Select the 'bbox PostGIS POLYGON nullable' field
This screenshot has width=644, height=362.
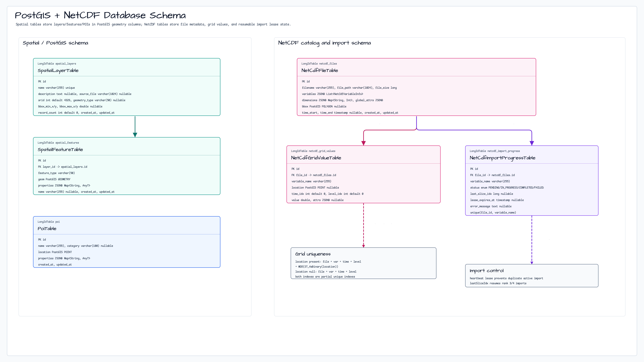pyautogui.click(x=324, y=106)
